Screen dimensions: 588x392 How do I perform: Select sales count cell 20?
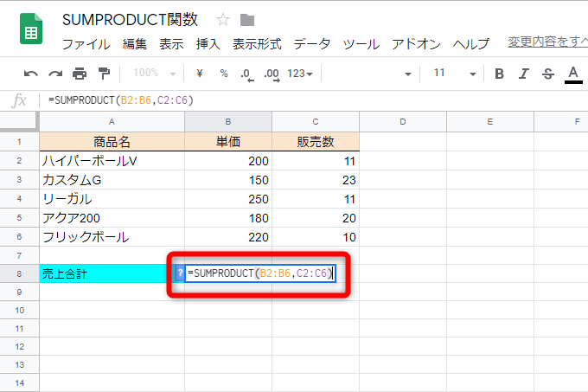tap(316, 218)
